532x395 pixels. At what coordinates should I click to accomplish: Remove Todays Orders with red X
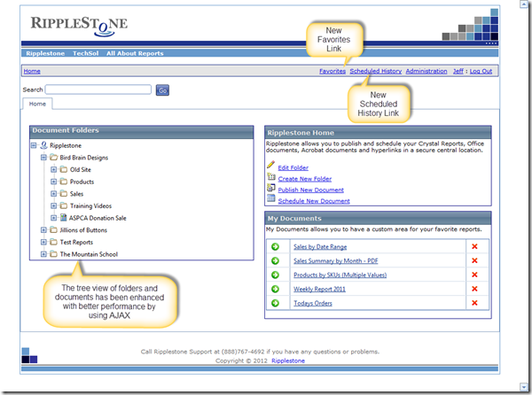474,303
